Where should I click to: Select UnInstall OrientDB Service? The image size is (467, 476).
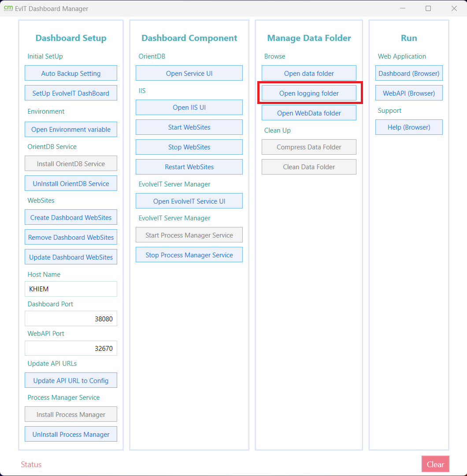coord(70,183)
